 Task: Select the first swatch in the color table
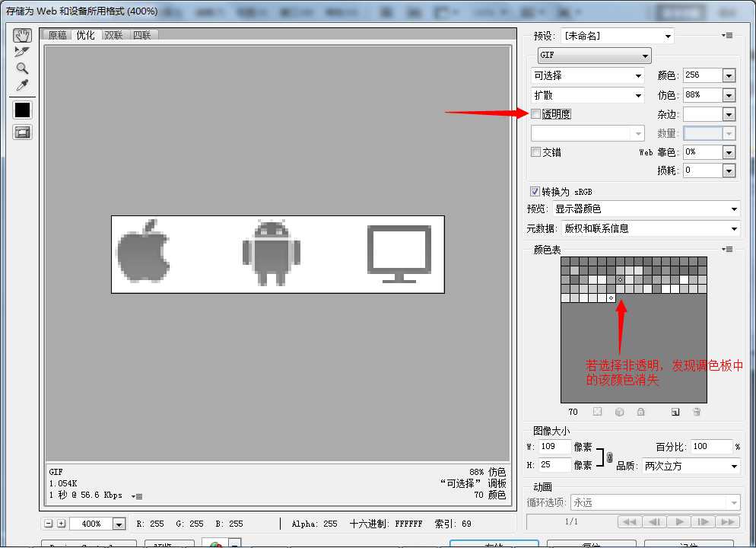pos(565,262)
